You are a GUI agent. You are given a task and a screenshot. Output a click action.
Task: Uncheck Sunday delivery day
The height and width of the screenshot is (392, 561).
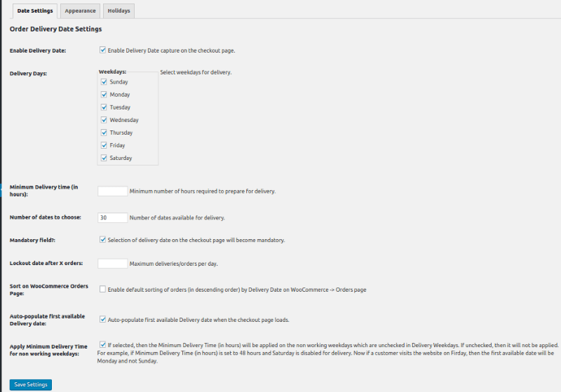click(x=104, y=82)
